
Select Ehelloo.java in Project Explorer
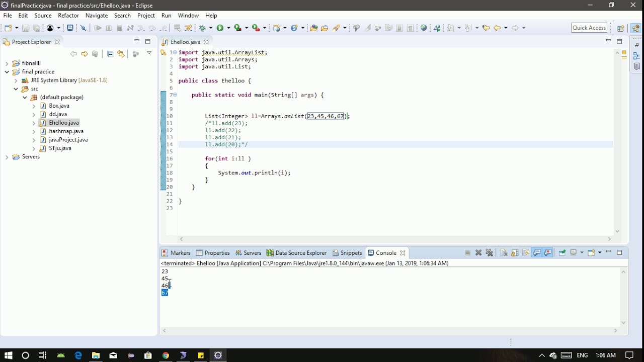(64, 123)
